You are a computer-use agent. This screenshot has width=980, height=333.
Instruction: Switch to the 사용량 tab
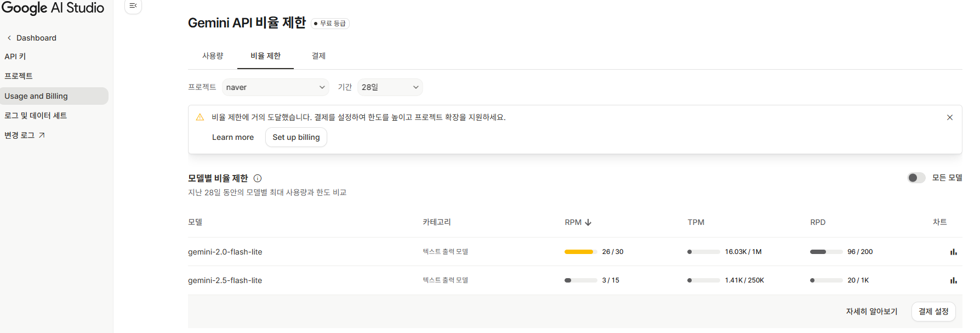(x=213, y=56)
